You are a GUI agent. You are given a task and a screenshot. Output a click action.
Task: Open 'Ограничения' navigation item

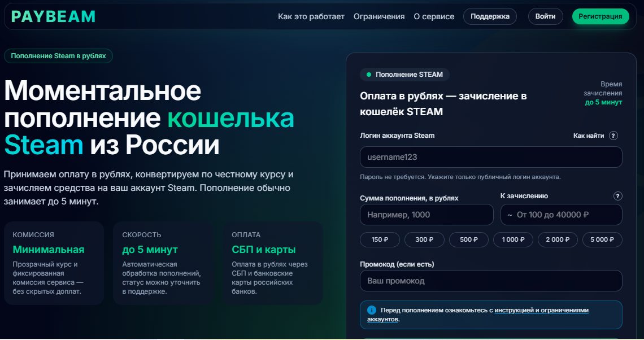[x=378, y=16]
